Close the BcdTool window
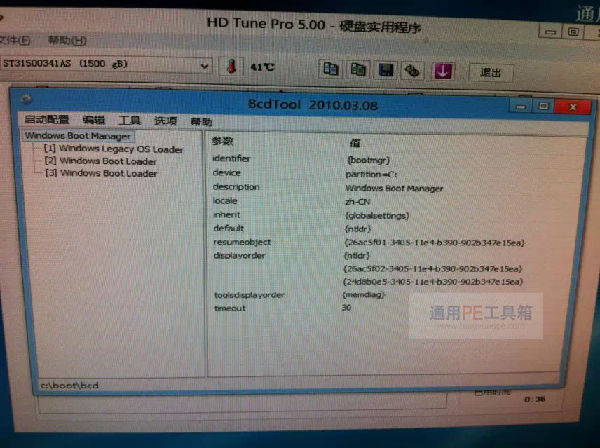Screen dimensions: 600x448 coord(572,107)
